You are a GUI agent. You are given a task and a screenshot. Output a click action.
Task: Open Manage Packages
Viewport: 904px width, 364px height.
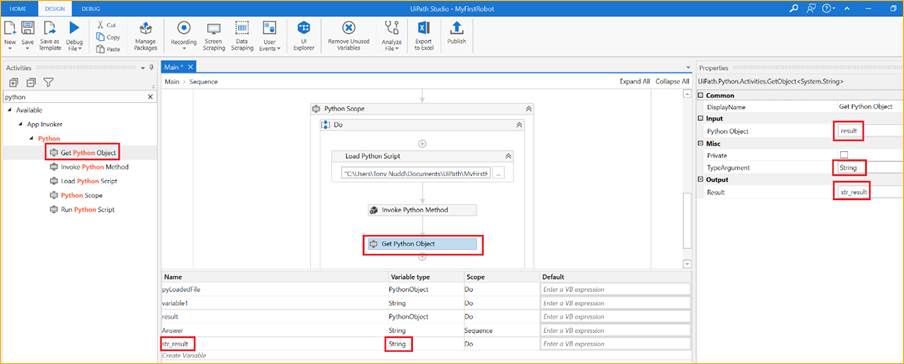tap(145, 36)
